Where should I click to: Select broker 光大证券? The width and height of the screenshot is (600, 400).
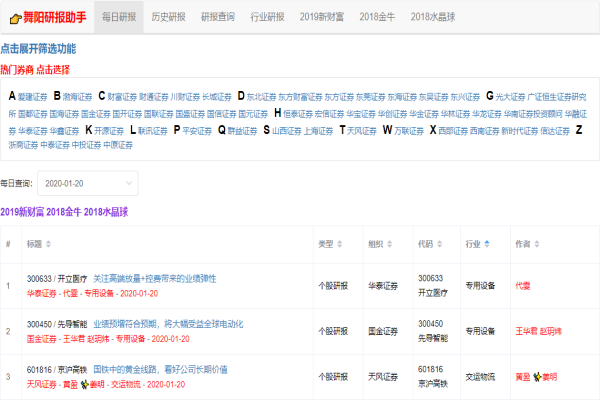point(510,97)
